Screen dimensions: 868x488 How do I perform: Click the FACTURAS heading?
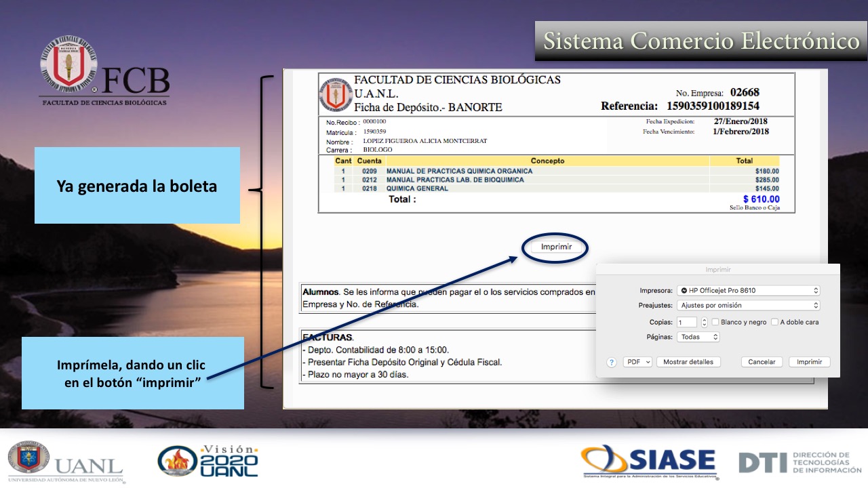click(328, 338)
